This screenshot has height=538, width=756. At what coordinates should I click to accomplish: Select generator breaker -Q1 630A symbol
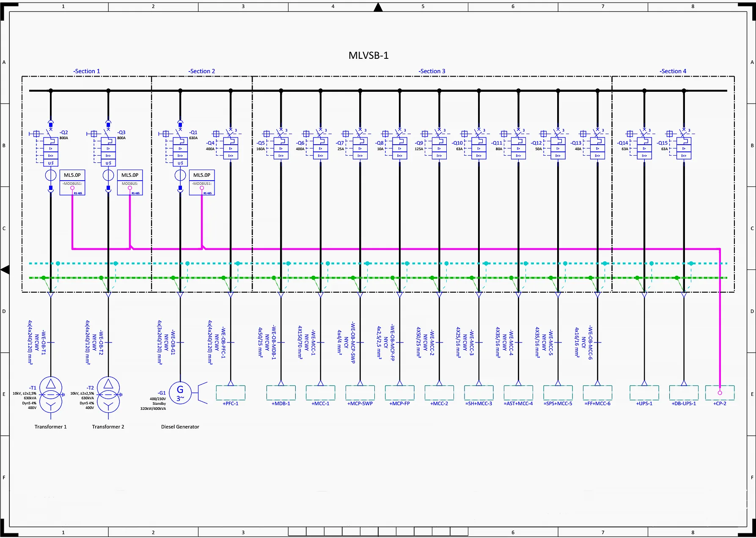click(180, 147)
